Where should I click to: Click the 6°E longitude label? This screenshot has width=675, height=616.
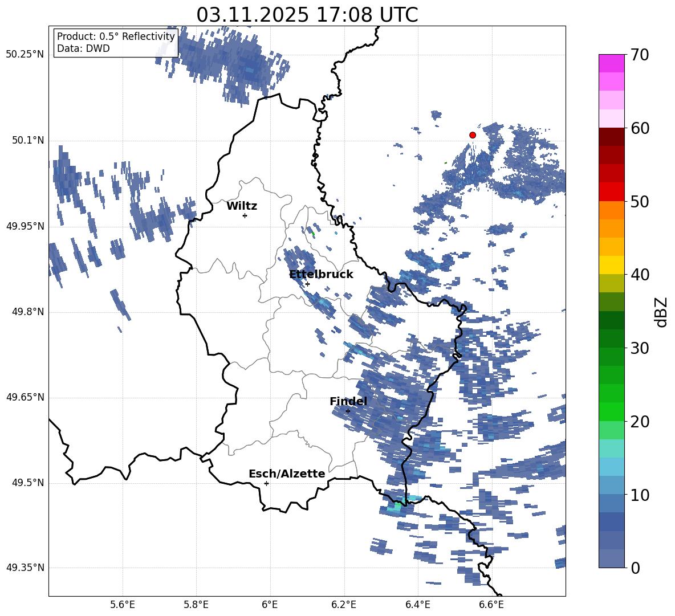(270, 605)
